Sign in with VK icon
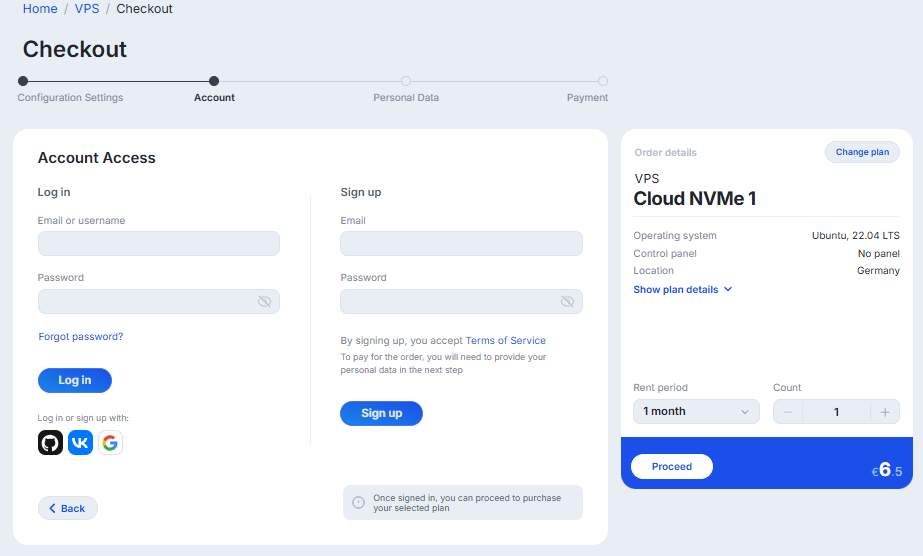The width and height of the screenshot is (923, 556). pos(81,442)
